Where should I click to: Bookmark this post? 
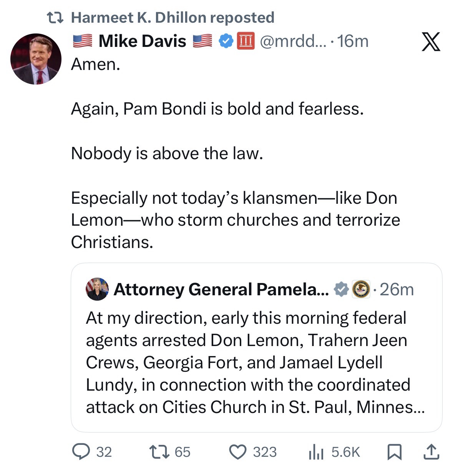click(x=394, y=452)
